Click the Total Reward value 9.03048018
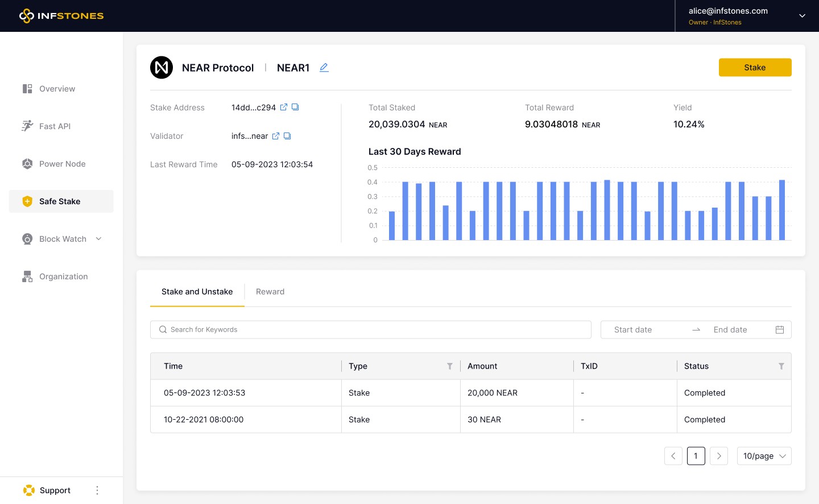The height and width of the screenshot is (504, 819). [x=552, y=125]
